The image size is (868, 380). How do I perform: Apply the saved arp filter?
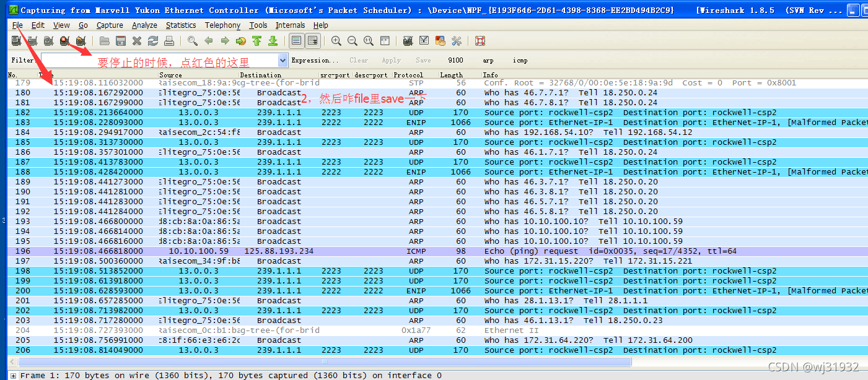pyautogui.click(x=488, y=60)
